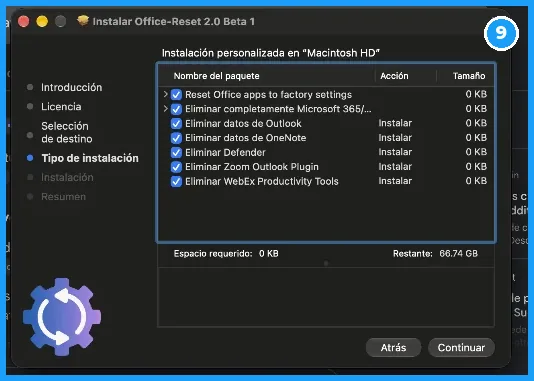This screenshot has height=381, width=534.
Task: Click the 0 KB size of WebEx row
Action: [476, 181]
